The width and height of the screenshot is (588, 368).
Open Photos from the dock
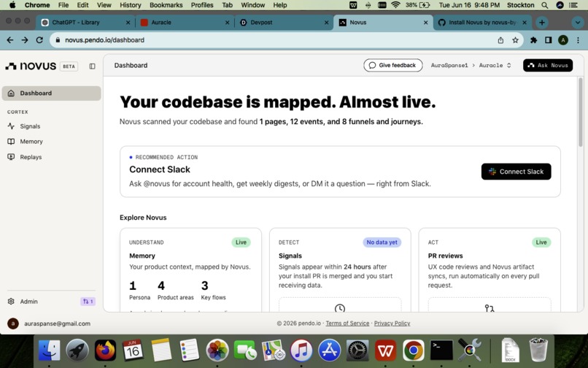pos(217,350)
